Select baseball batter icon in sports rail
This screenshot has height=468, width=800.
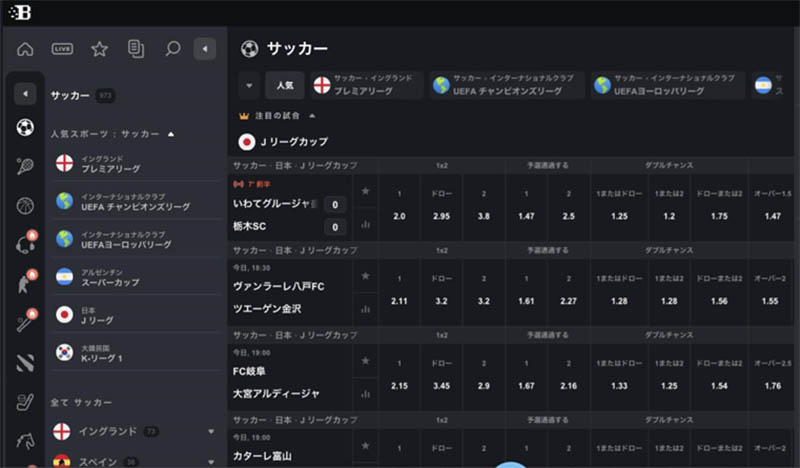25,283
